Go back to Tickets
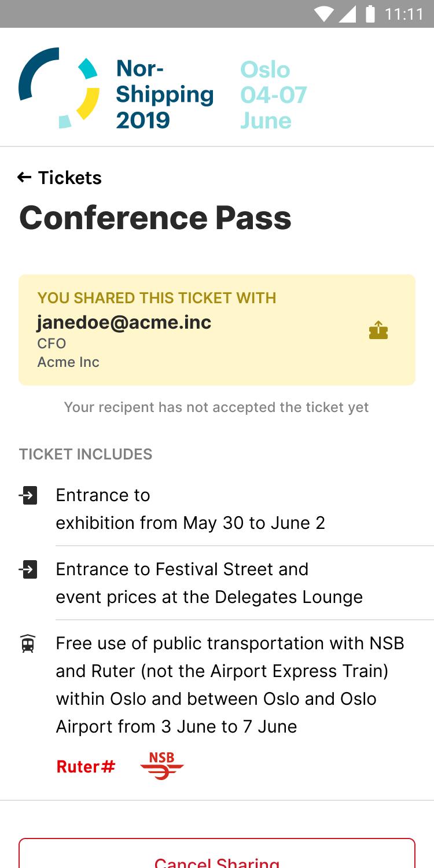Screen dimensions: 434x868 click(69, 178)
